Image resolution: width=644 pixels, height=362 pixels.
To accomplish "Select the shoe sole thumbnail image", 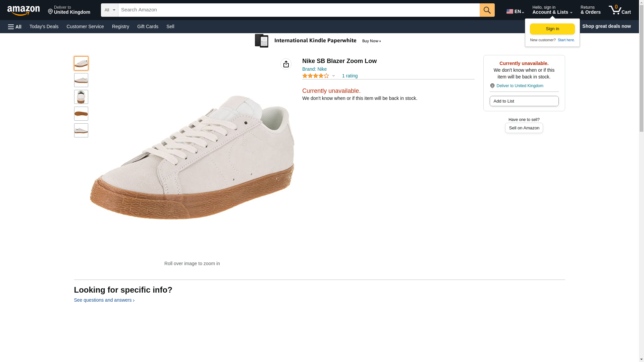I will (x=81, y=114).
